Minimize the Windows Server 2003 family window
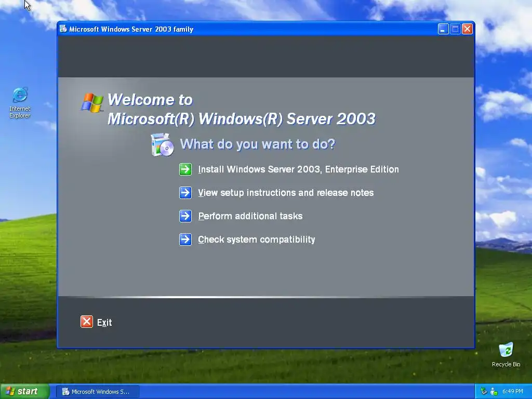The image size is (532, 399). click(x=443, y=29)
